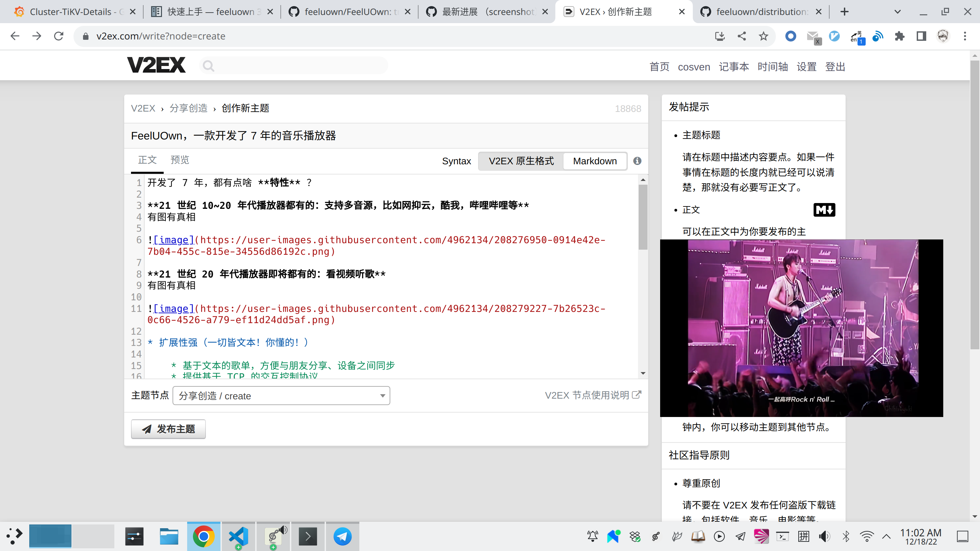Switch to the feeluown/distribution tab

pyautogui.click(x=761, y=12)
